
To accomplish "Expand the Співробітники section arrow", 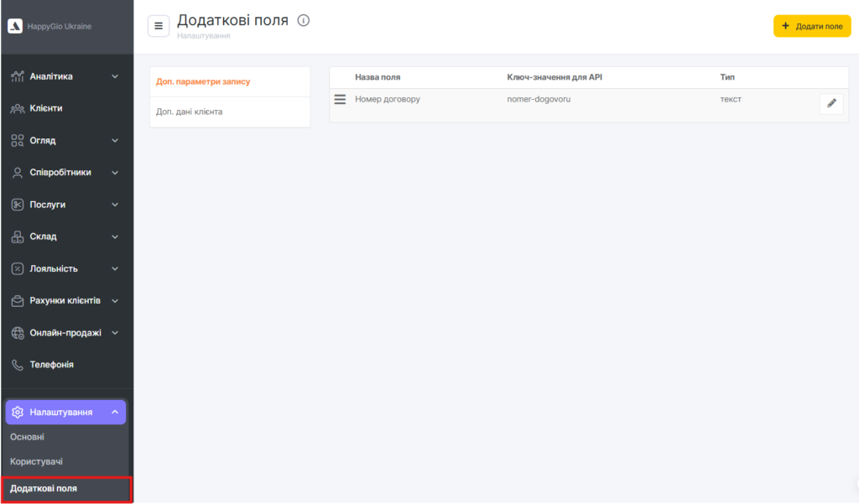I will 115,173.
